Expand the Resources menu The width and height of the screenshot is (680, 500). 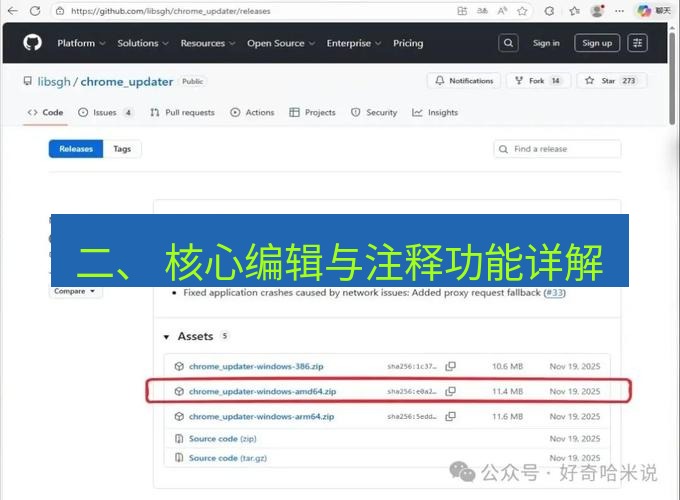pyautogui.click(x=208, y=43)
